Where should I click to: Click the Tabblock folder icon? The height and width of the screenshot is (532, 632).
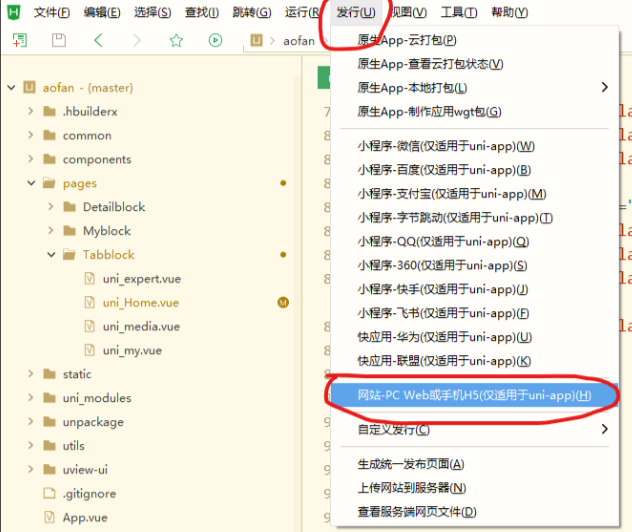tap(69, 255)
